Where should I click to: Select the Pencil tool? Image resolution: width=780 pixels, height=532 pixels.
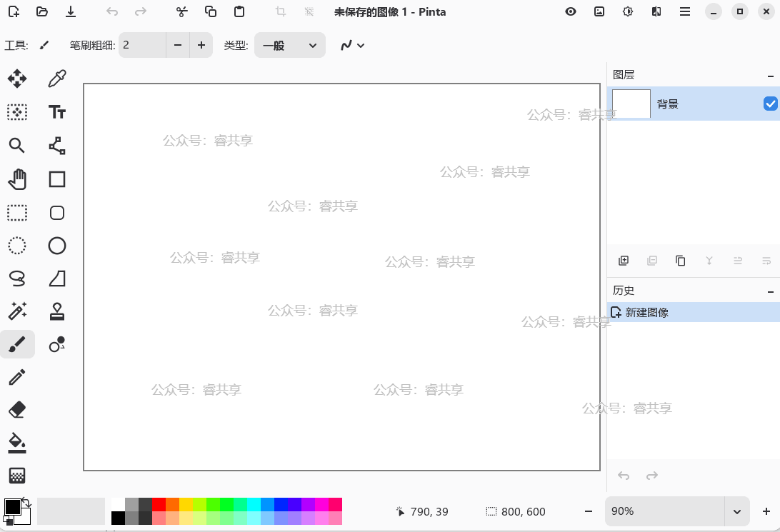[17, 377]
